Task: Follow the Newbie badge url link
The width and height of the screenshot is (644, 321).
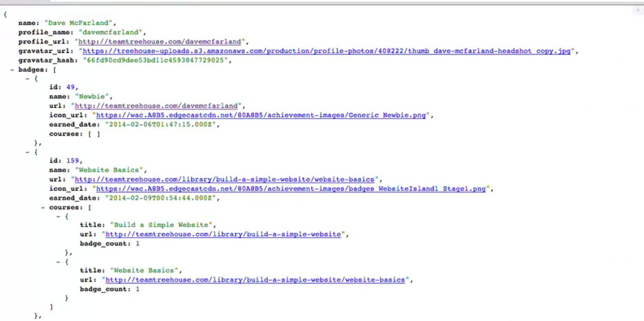Action: (x=156, y=106)
